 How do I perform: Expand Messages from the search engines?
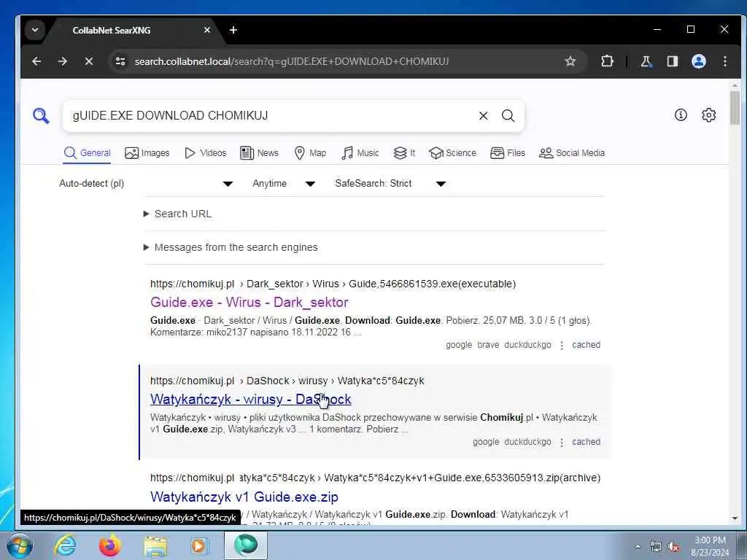coord(231,247)
